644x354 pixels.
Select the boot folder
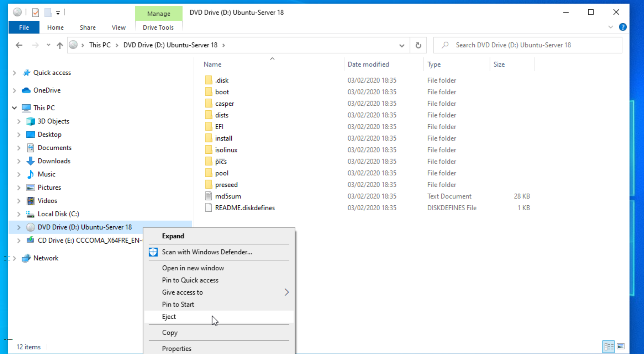222,92
